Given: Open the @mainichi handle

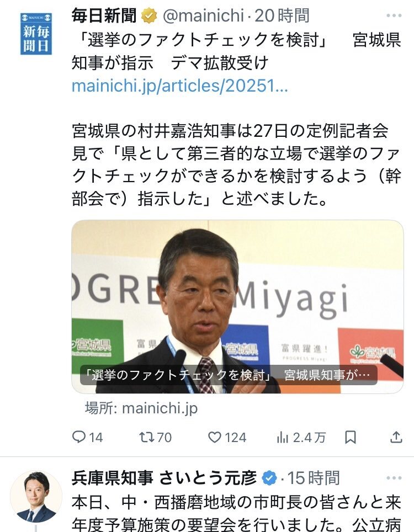Looking at the screenshot, I should [203, 15].
